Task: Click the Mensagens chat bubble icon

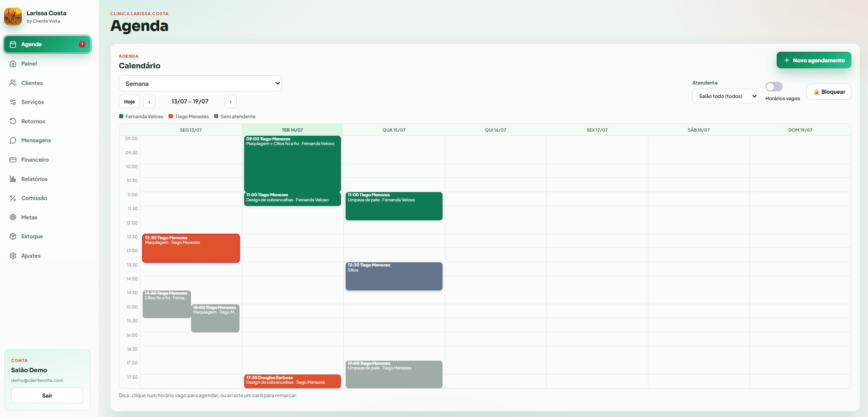Action: 13,140
